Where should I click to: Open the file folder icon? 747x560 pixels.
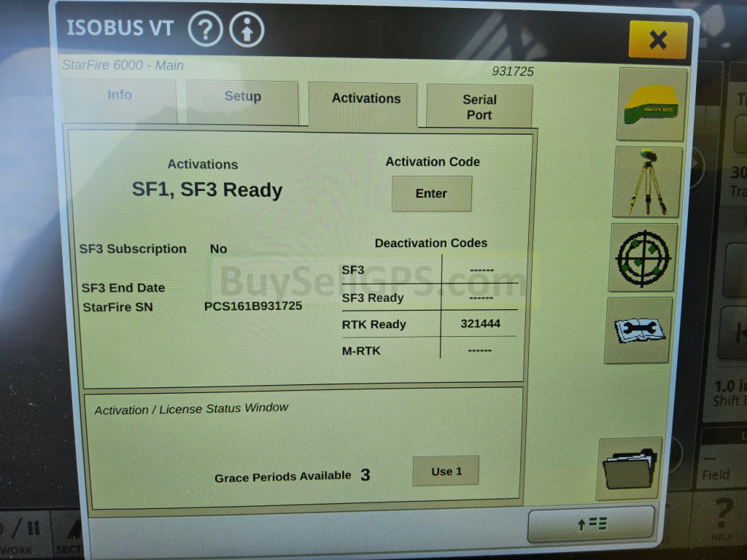(x=630, y=469)
